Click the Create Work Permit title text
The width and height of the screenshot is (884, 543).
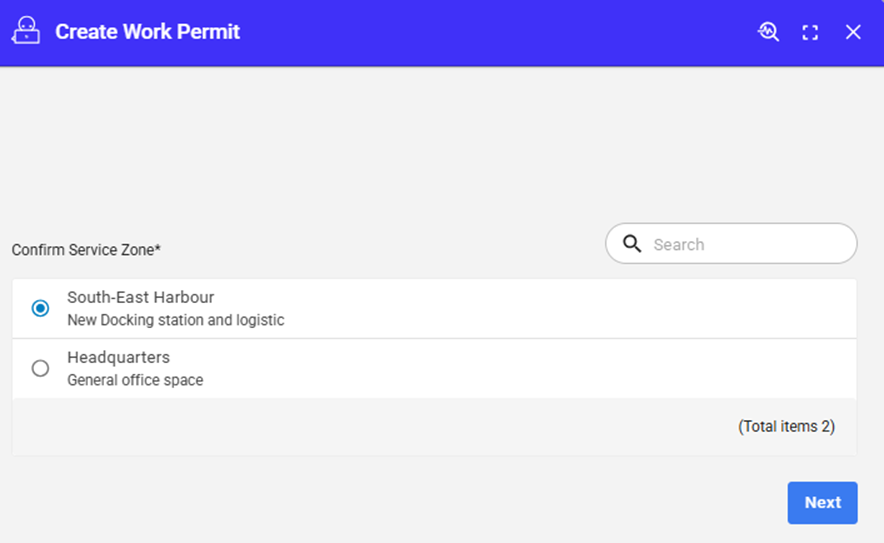(147, 32)
